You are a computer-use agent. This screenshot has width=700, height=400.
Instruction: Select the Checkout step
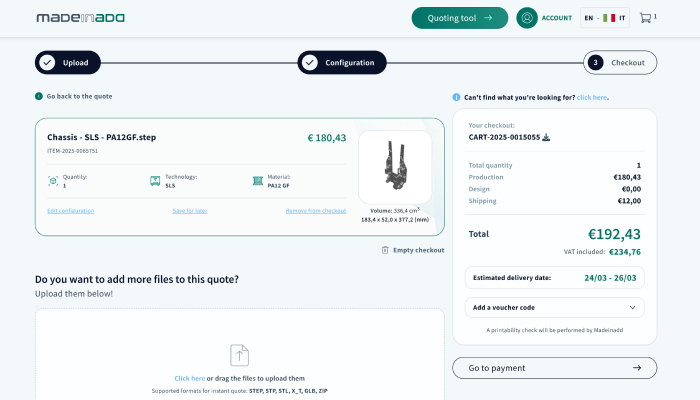point(620,62)
